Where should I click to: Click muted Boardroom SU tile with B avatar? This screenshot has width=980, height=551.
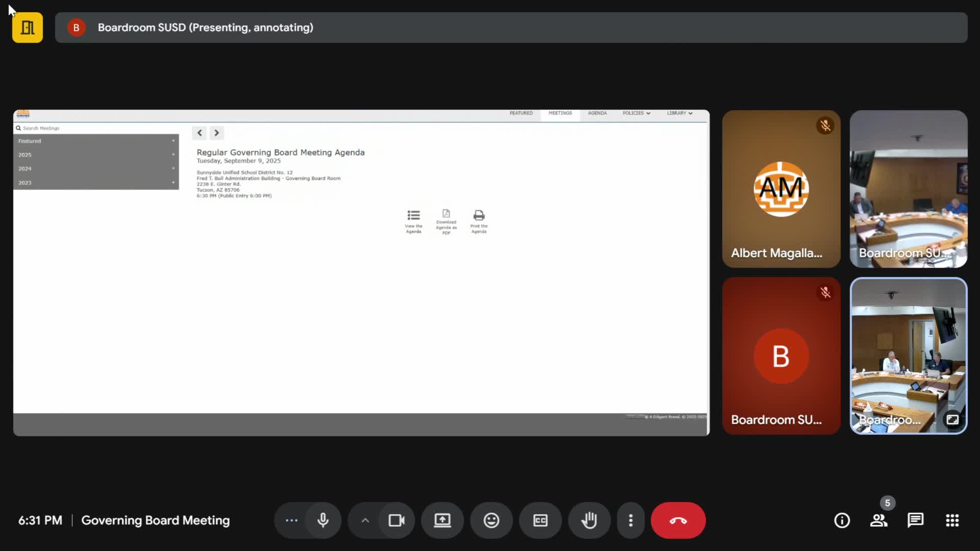[781, 356]
